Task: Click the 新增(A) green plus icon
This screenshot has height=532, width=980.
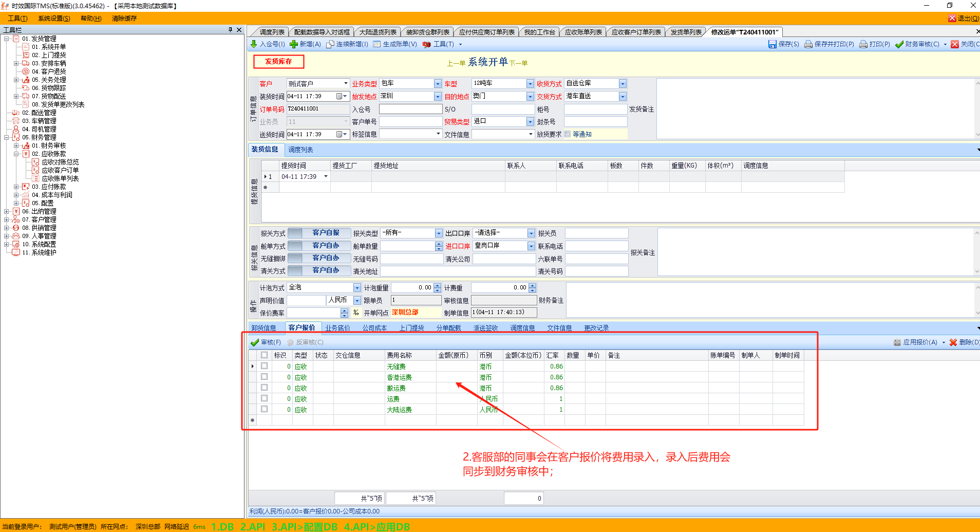Action: 294,44
